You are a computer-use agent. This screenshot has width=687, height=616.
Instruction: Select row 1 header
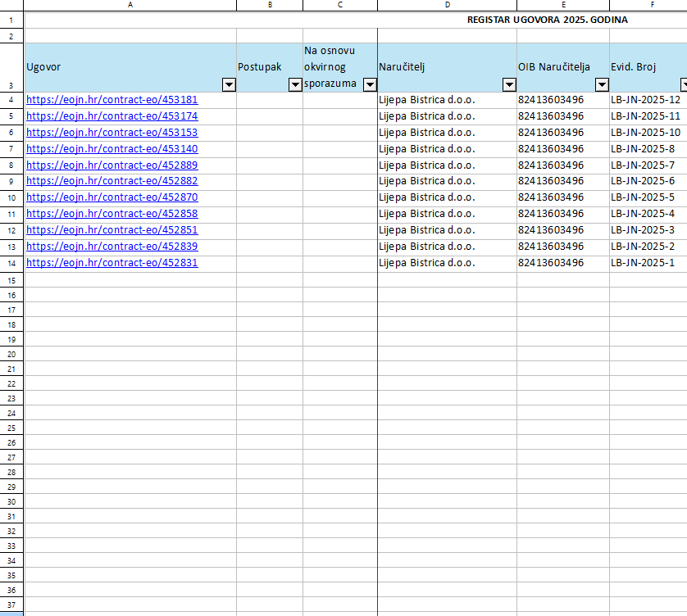[11, 20]
